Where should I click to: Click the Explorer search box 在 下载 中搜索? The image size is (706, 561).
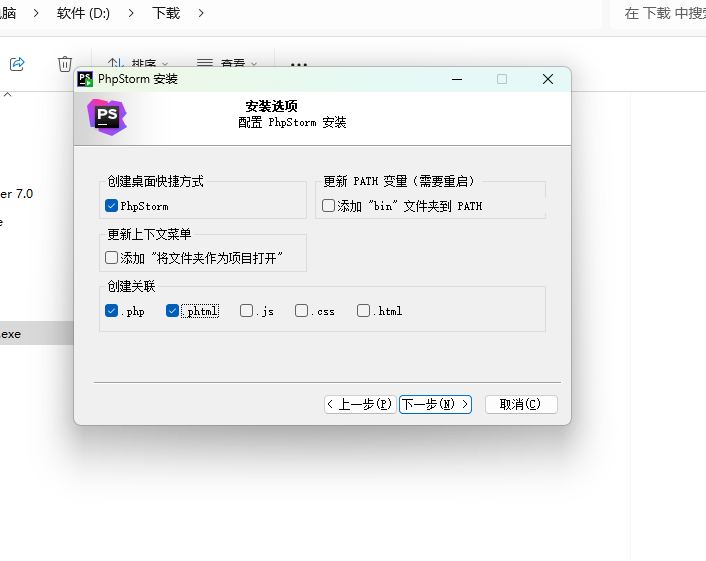[658, 14]
